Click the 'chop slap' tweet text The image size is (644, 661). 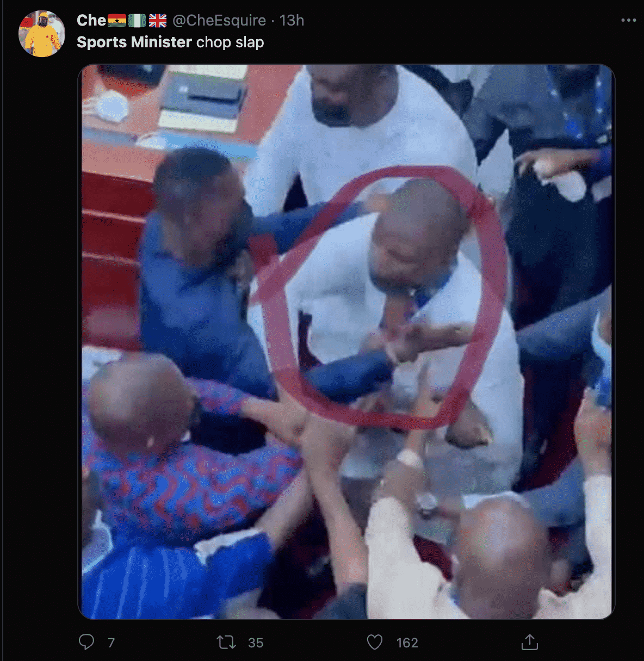[x=230, y=42]
